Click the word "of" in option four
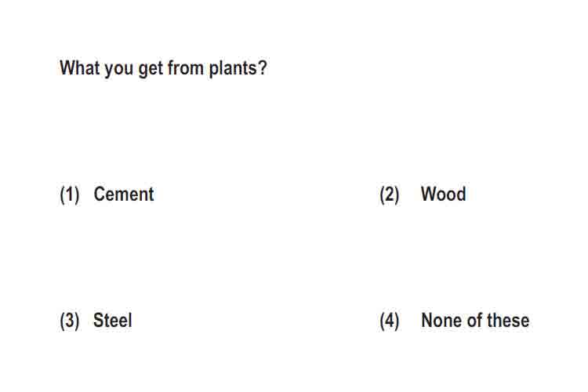The height and width of the screenshot is (392, 588). pos(475,321)
